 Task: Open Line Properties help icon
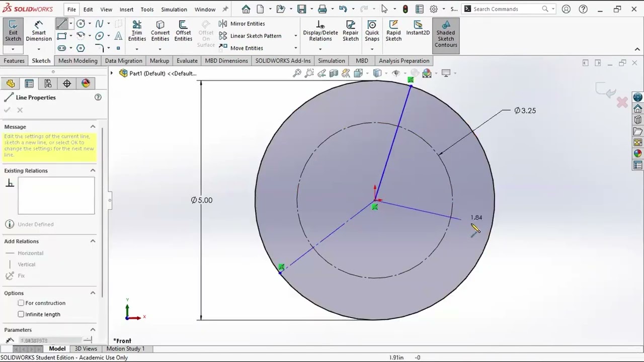(98, 98)
